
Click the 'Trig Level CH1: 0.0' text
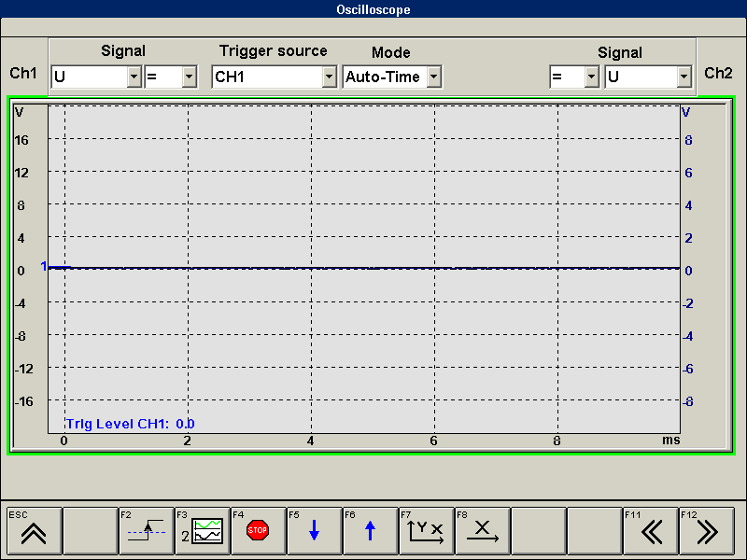click(130, 424)
